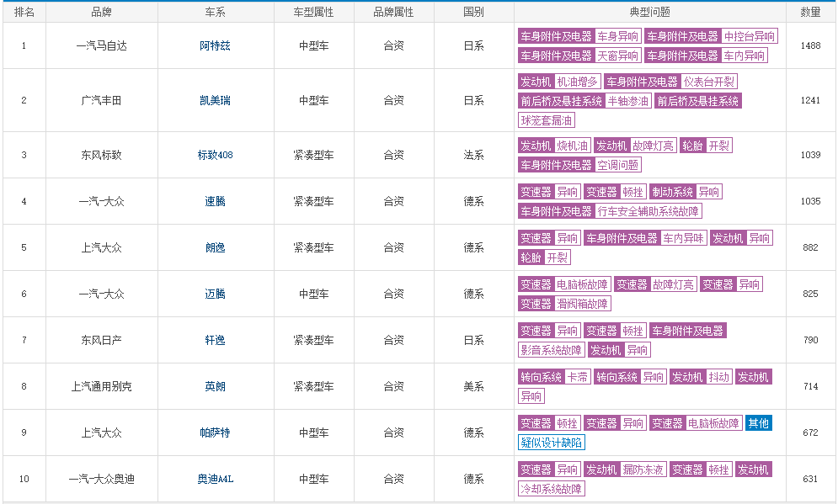
Task: Open the 朗逸 car series link
Action: click(214, 247)
